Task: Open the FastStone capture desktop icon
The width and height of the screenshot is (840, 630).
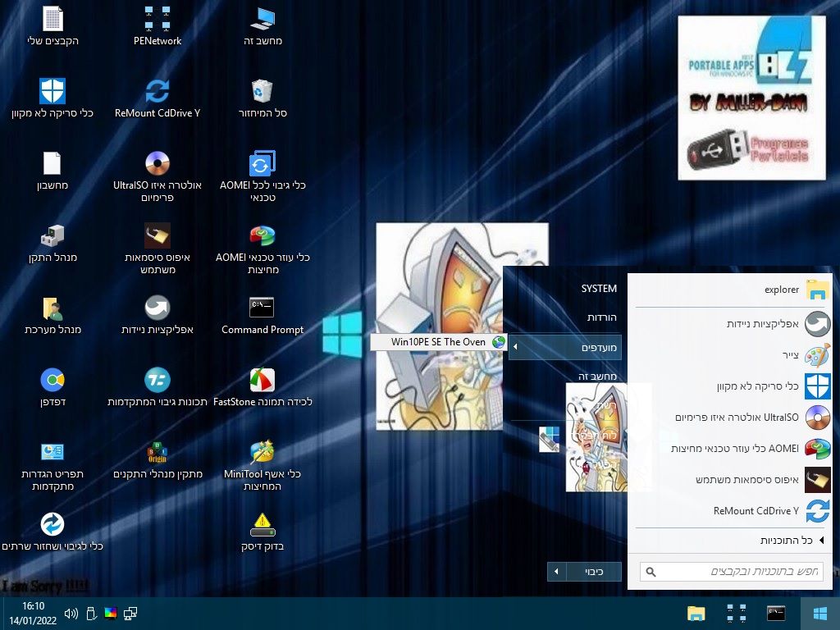Action: click(x=262, y=388)
